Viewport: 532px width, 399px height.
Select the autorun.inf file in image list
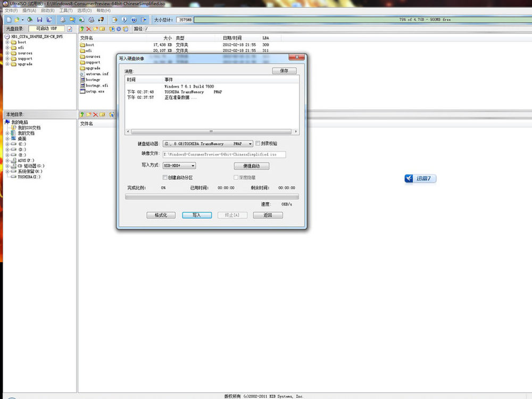click(x=97, y=73)
